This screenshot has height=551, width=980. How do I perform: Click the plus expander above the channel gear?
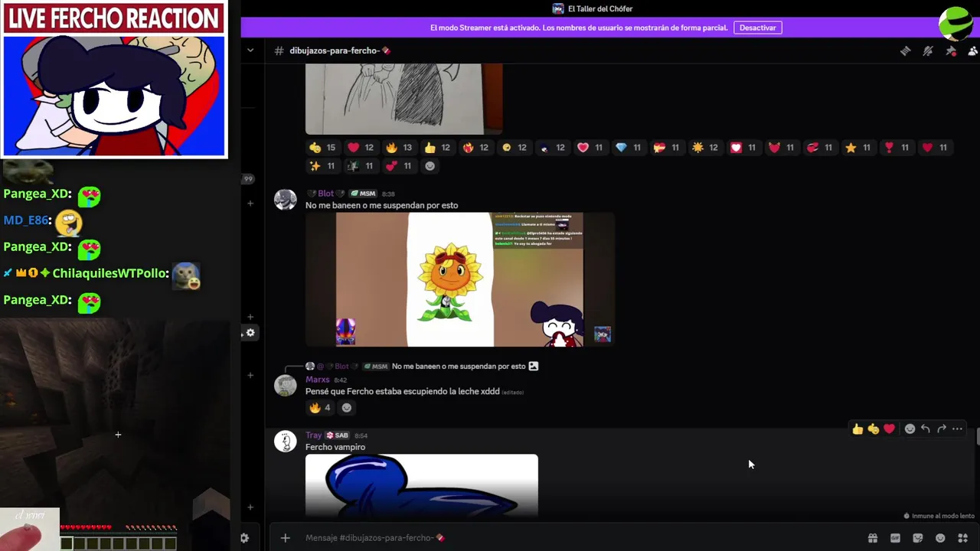[250, 317]
